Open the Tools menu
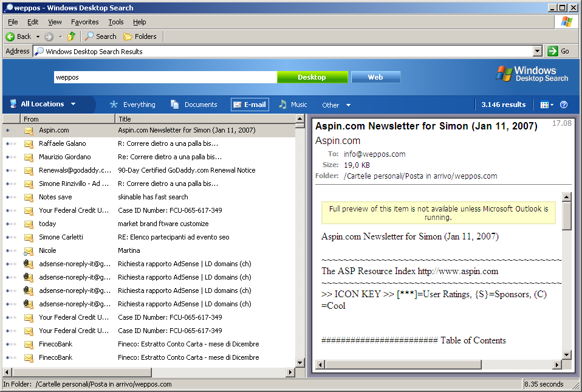The height and width of the screenshot is (392, 582). pyautogui.click(x=116, y=22)
